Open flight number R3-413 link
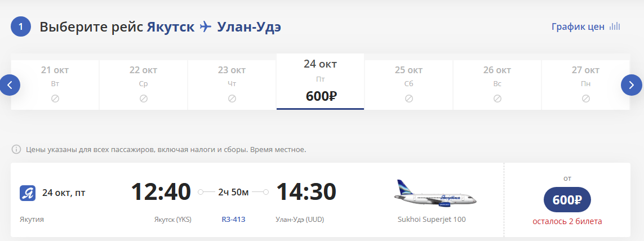Image resolution: width=644 pixels, height=241 pixels. pos(233,219)
